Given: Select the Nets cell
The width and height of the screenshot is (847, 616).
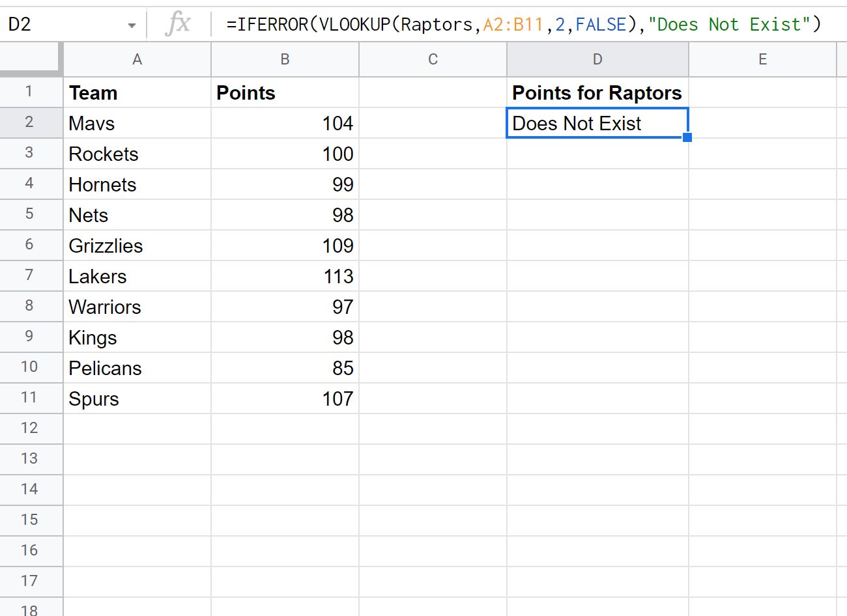Looking at the screenshot, I should tap(137, 215).
